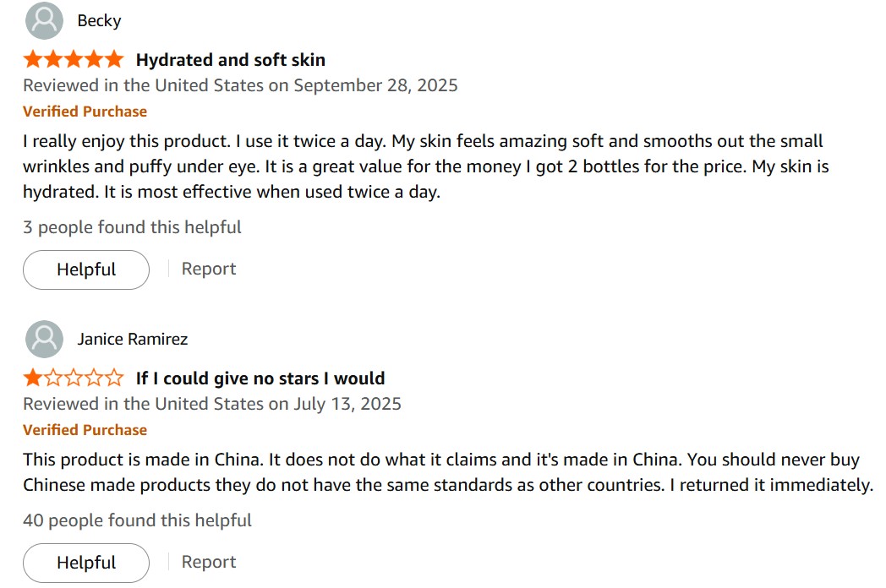Click Verified Purchase label on Becky's review
Screen dimensions: 886x588
(85, 112)
